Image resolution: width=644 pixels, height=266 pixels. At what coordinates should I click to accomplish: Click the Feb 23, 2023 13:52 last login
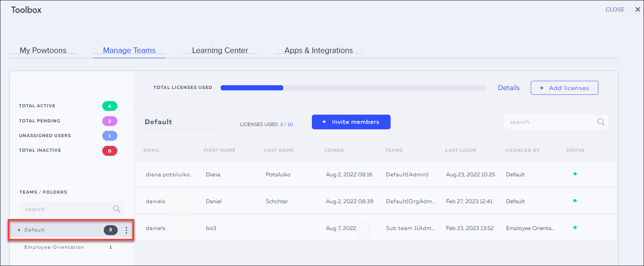470,228
